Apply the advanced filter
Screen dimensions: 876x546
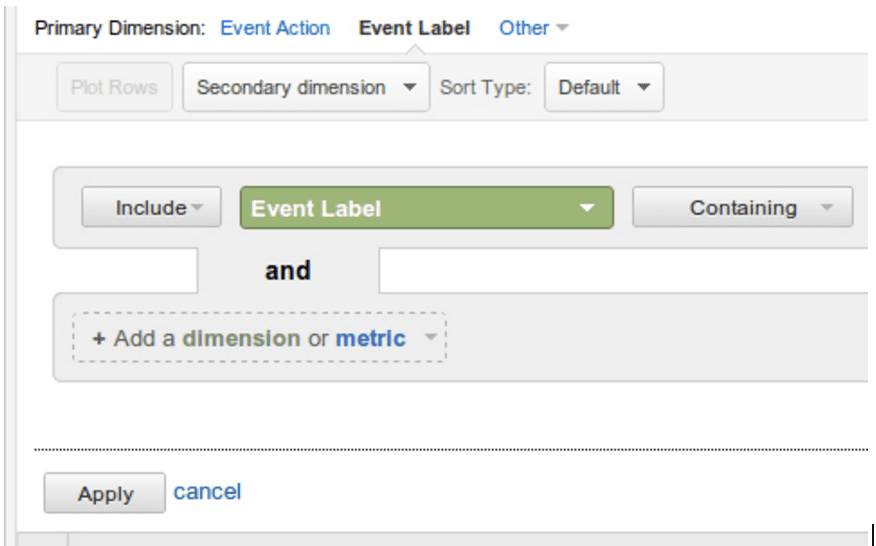[x=105, y=493]
